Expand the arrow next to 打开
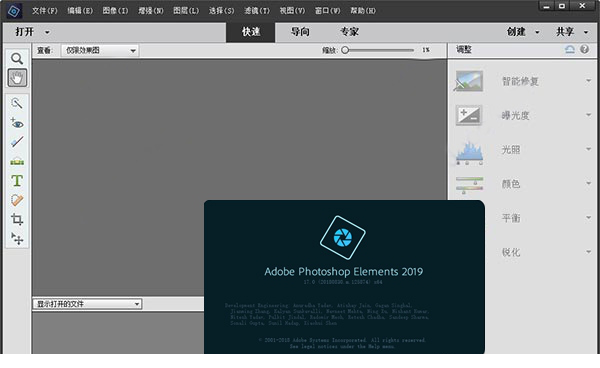This screenshot has width=600, height=368. (47, 33)
